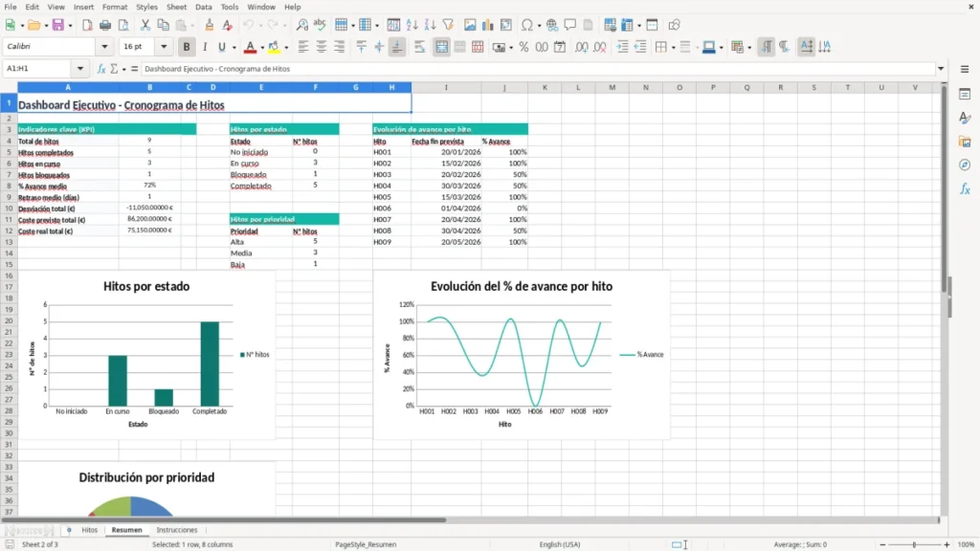Open the Font Name dropdown arrow
This screenshot has width=980, height=551.
click(104, 47)
